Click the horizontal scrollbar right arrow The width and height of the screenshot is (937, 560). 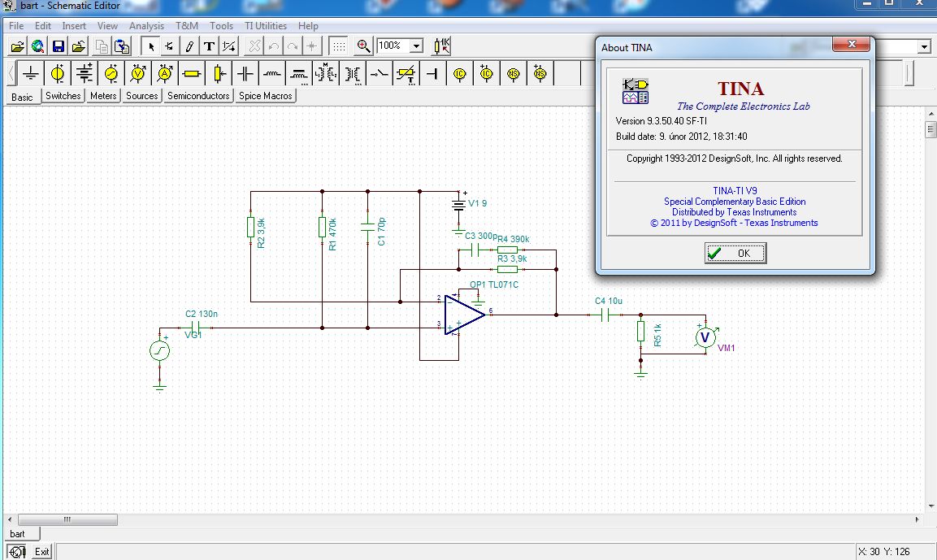[x=917, y=520]
